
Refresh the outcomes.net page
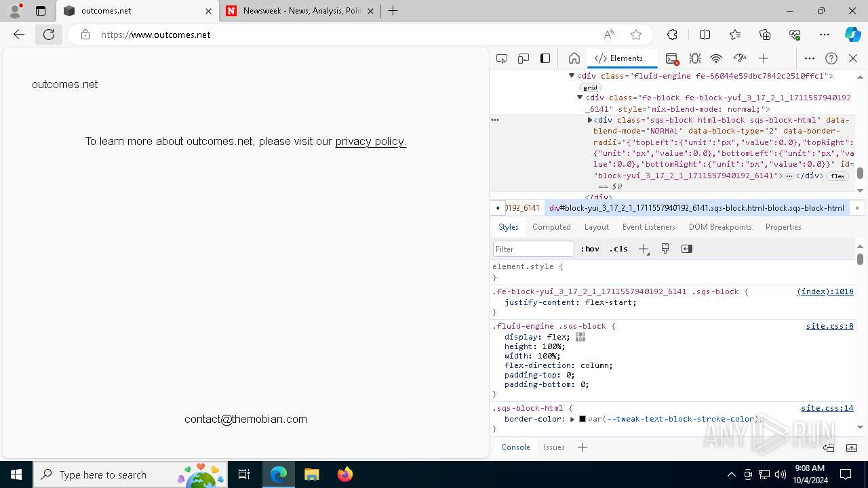click(x=49, y=35)
